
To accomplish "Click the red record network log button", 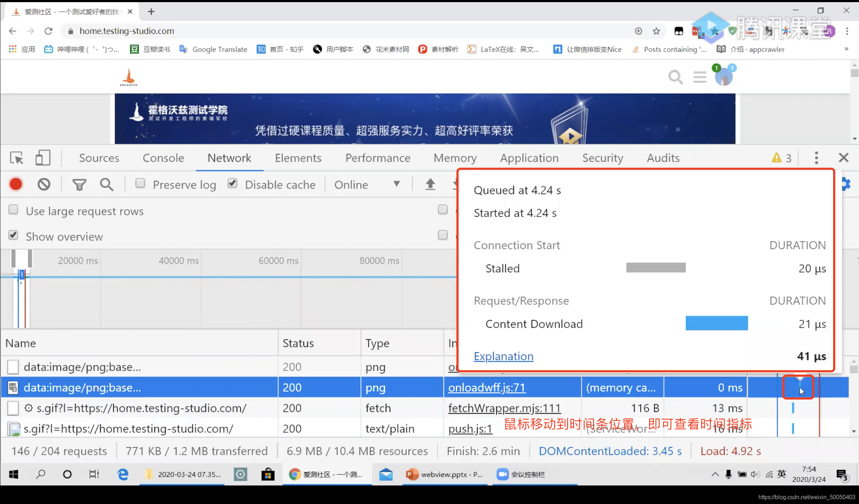I will point(16,184).
